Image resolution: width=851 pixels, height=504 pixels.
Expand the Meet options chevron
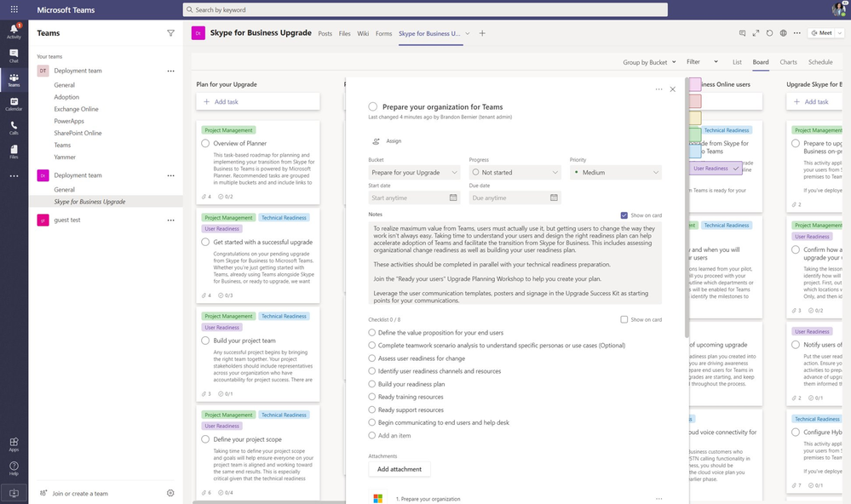(840, 33)
